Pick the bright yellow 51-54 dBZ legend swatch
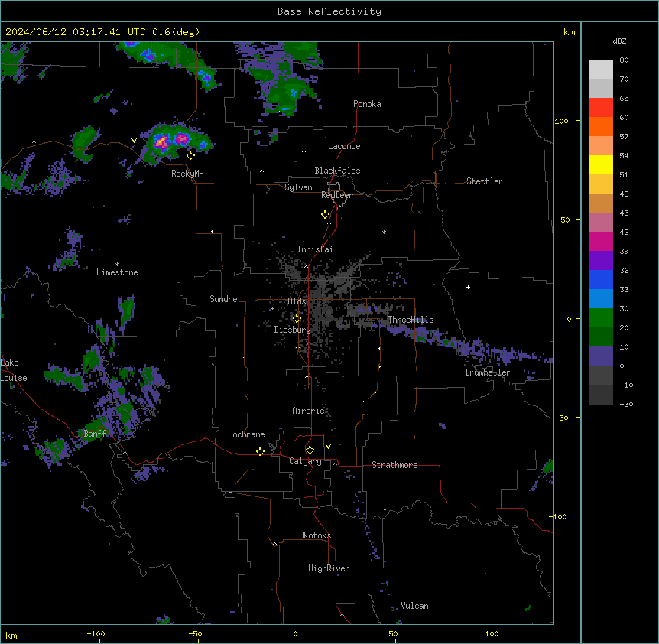659x644 pixels. [x=601, y=165]
